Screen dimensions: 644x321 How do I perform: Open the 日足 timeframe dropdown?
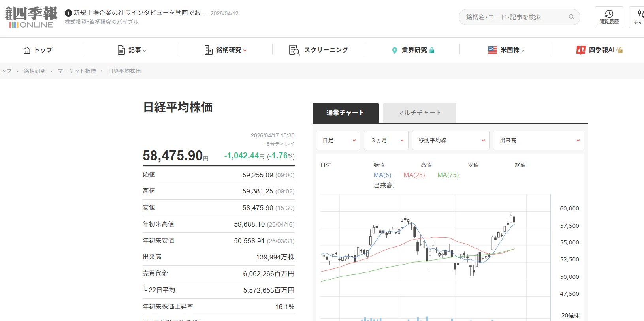pyautogui.click(x=338, y=140)
